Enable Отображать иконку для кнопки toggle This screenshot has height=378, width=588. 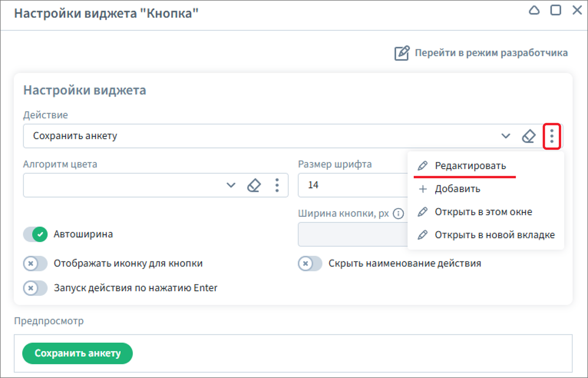point(35,264)
